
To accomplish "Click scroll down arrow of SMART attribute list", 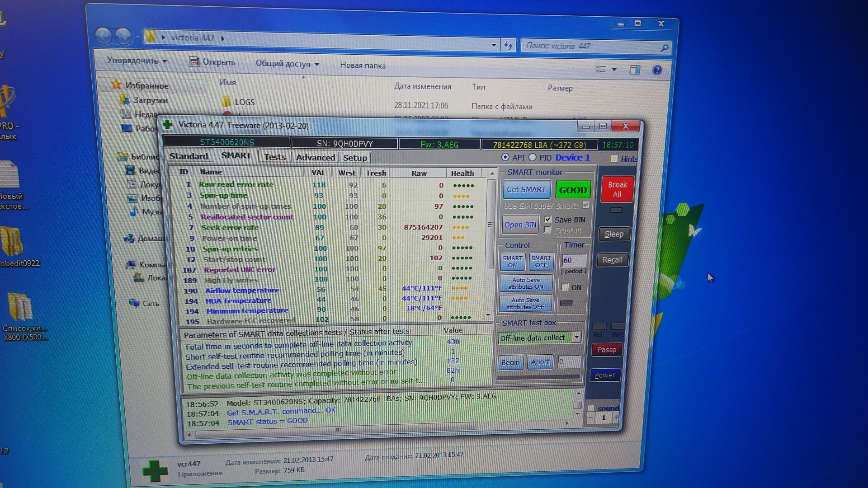I will click(x=488, y=315).
